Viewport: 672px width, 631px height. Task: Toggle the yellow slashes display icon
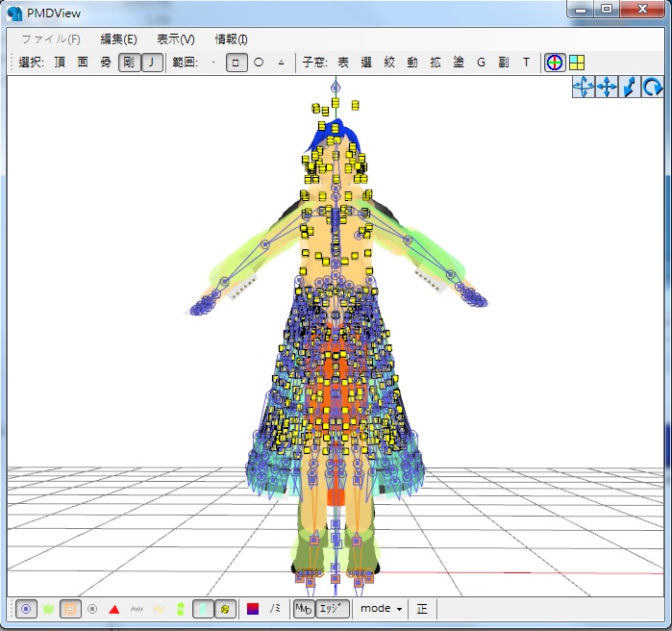point(159,609)
